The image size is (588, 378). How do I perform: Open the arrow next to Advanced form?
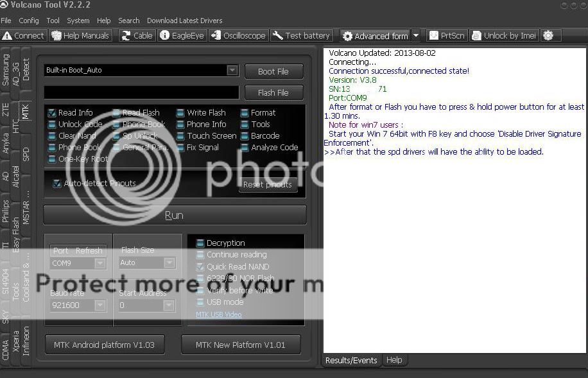[x=416, y=36]
